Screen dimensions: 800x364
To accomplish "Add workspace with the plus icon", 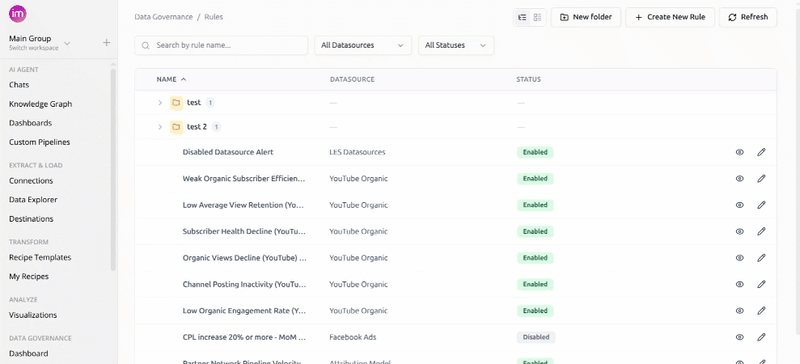I will click(107, 42).
